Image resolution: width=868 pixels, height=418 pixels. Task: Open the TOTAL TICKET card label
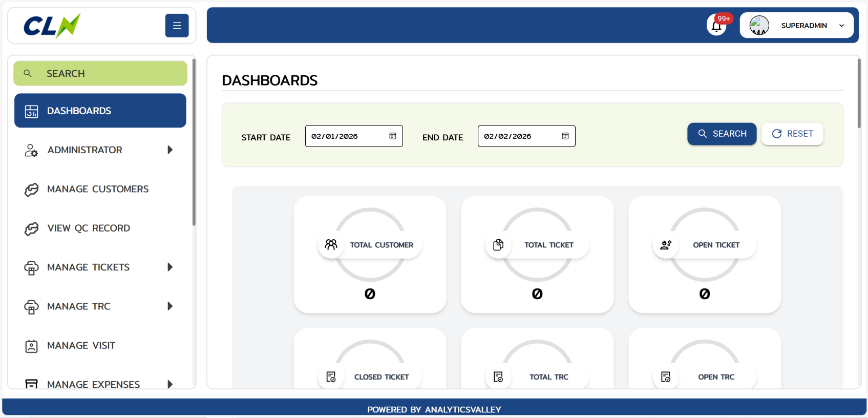pos(549,245)
